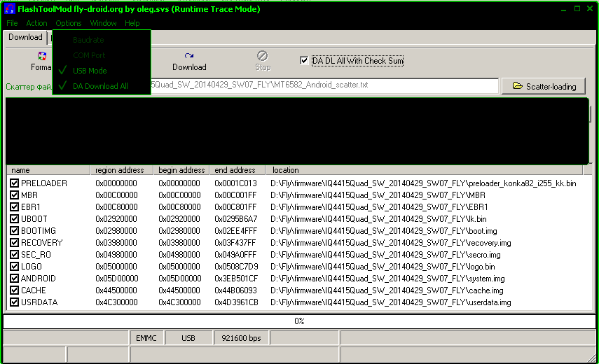Click begin address 0x4C300000 cell
This screenshot has height=364, width=599.
coord(179,302)
